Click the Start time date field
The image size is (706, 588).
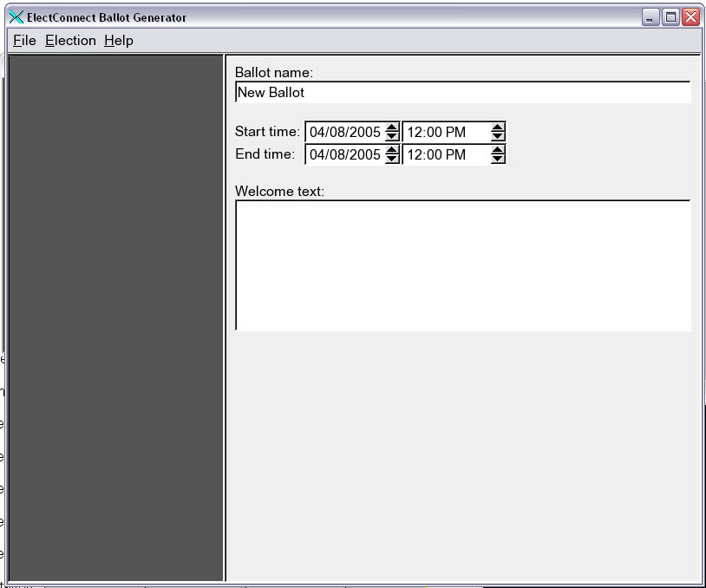pos(344,133)
